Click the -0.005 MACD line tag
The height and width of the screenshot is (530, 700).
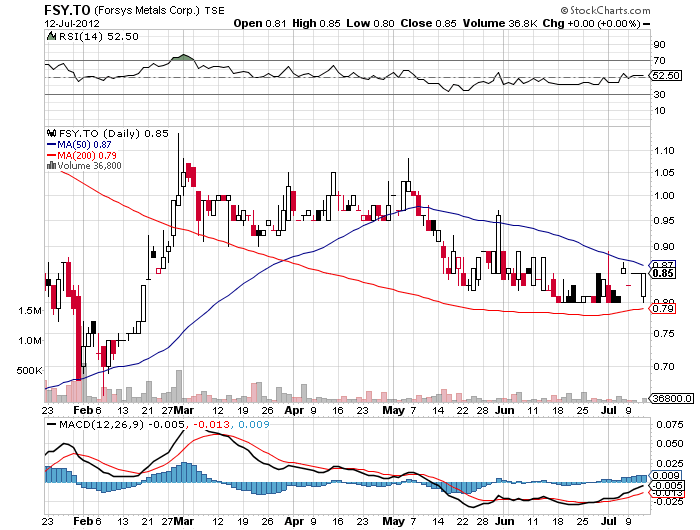point(666,485)
